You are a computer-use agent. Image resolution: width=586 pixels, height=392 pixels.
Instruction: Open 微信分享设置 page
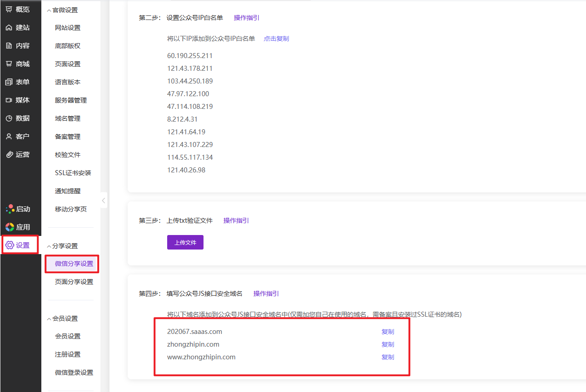coord(74,264)
